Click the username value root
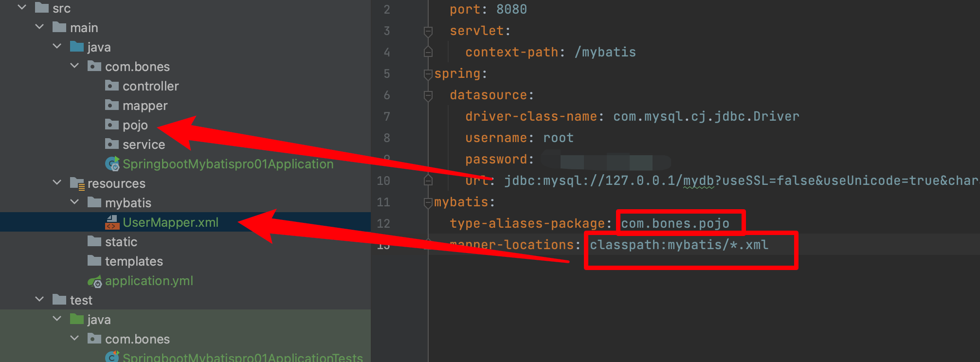Image resolution: width=980 pixels, height=362 pixels. click(x=559, y=138)
